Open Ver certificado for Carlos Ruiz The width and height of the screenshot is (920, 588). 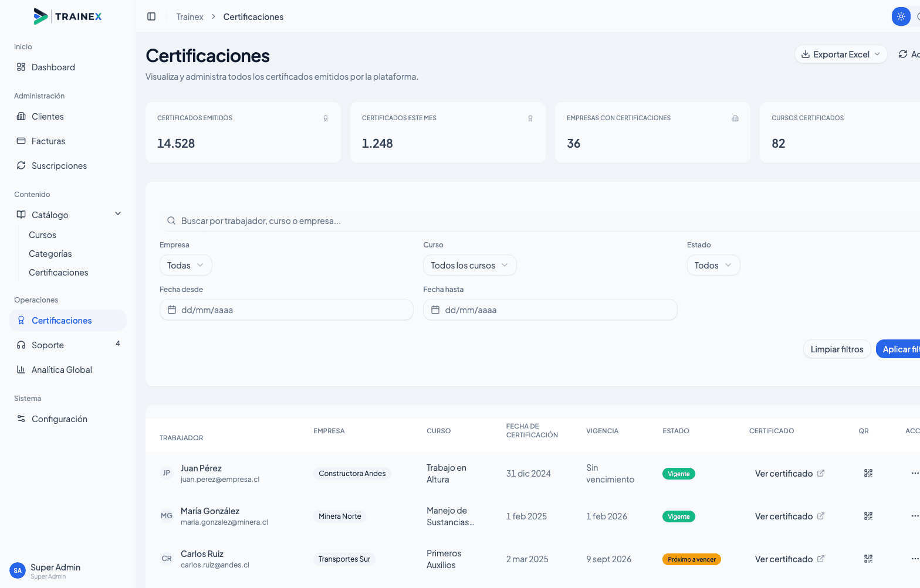pyautogui.click(x=789, y=559)
